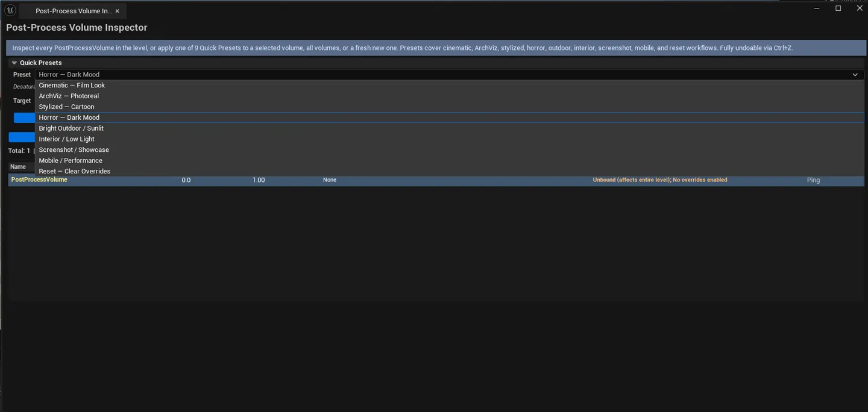Click the None cell in PostProcessVolume row

click(330, 180)
